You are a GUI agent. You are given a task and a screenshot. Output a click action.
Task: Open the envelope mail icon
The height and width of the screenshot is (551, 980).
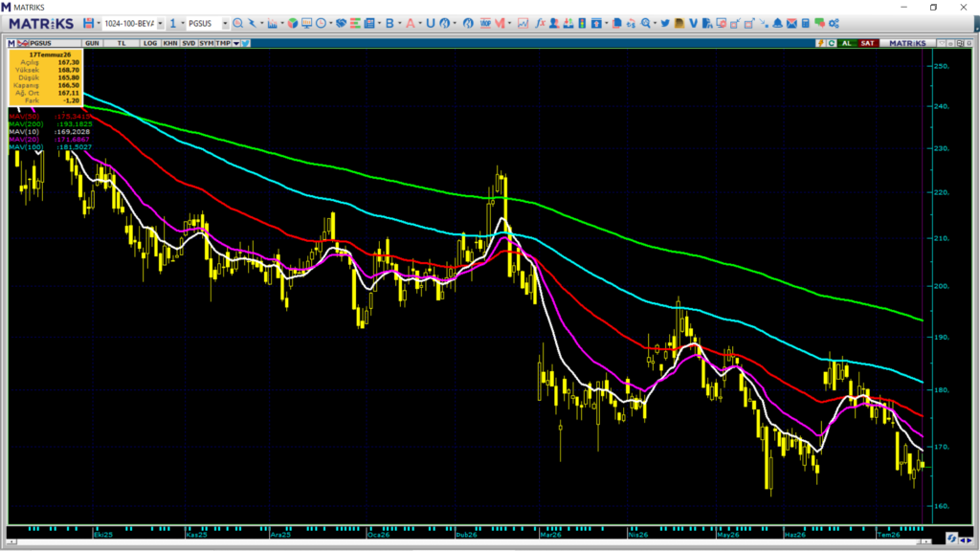click(791, 23)
